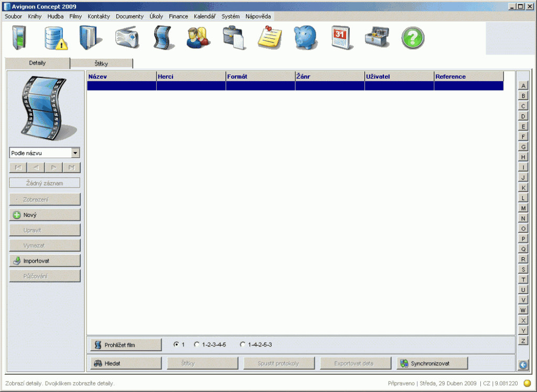
Task: Click the Žádný záznam record indicator
Action: (45, 183)
